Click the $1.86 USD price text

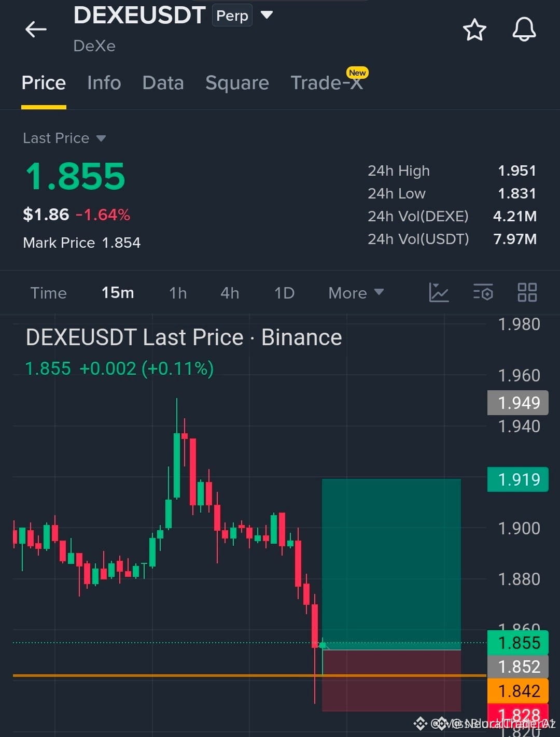pos(46,214)
